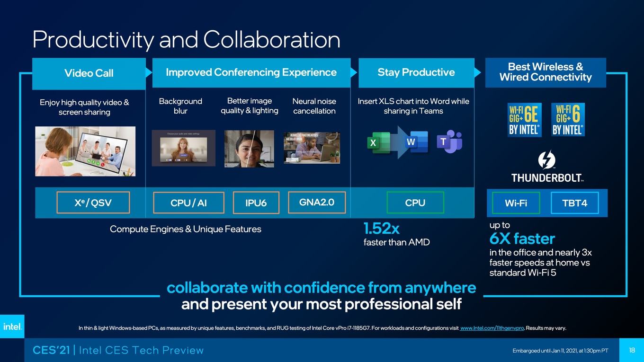The height and width of the screenshot is (362, 644).
Task: Click the Intel logo in corner
Action: tap(12, 327)
